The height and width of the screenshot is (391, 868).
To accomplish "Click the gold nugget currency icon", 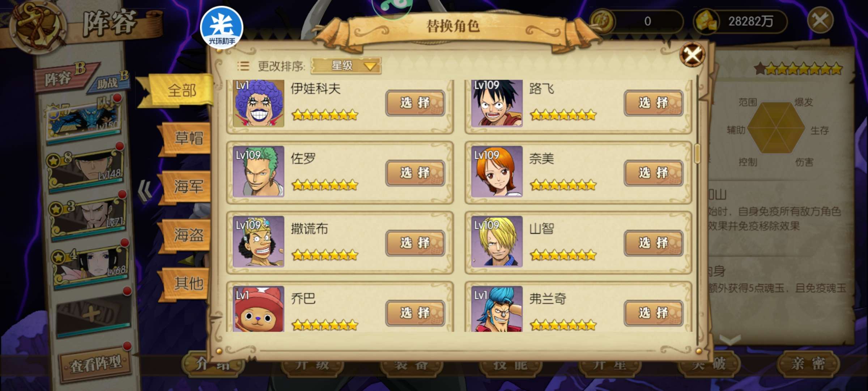I will tap(705, 21).
